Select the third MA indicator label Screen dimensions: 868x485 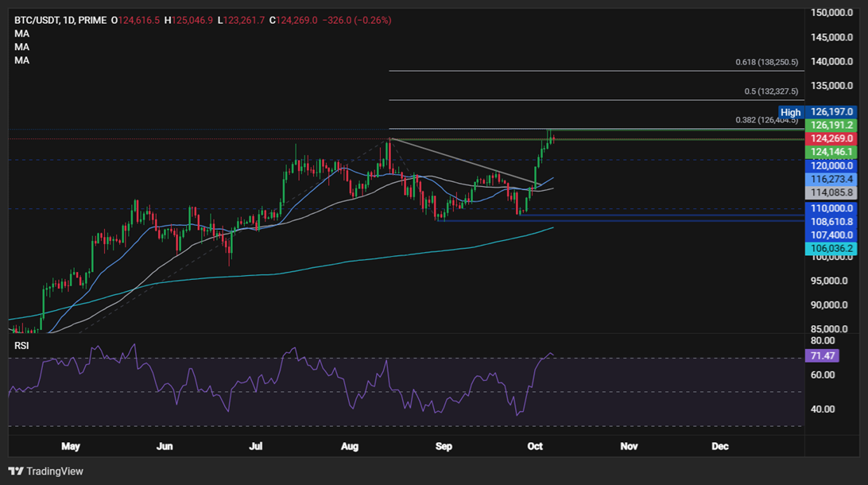[22, 60]
